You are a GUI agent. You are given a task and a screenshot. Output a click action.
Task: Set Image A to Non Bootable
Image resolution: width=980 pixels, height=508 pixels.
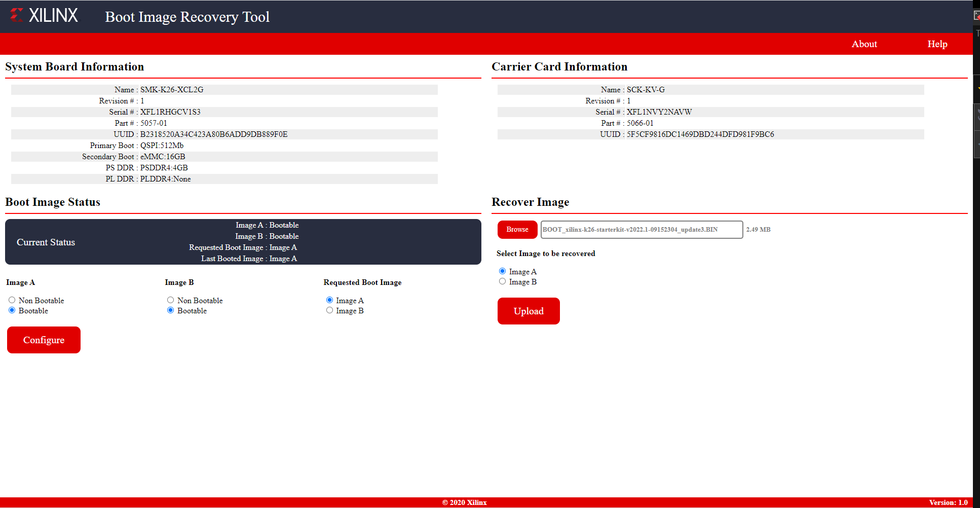point(12,300)
